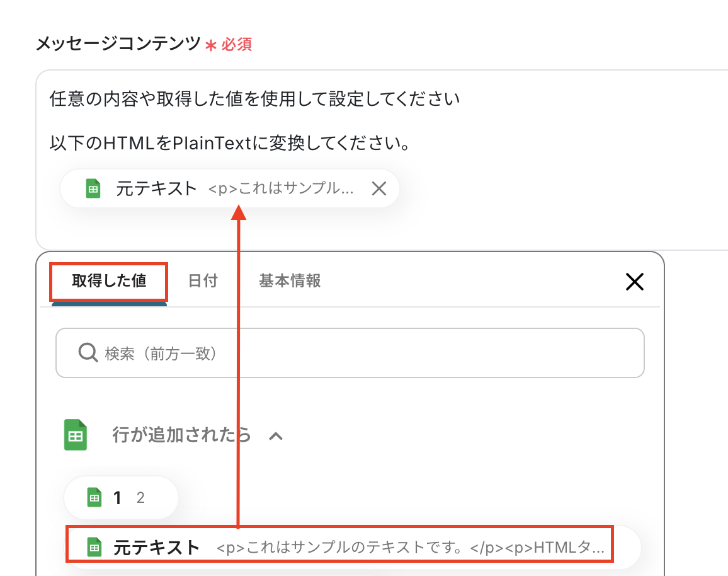This screenshot has height=576, width=728.
Task: Click Google Sheets icon beside 行が追加されたら
Action: coord(76,435)
